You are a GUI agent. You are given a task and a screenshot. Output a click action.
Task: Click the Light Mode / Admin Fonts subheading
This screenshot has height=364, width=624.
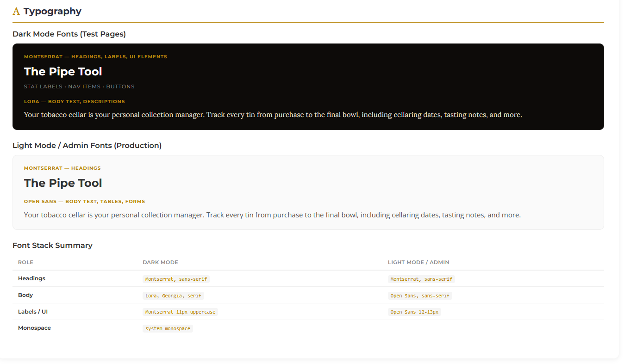(87, 145)
